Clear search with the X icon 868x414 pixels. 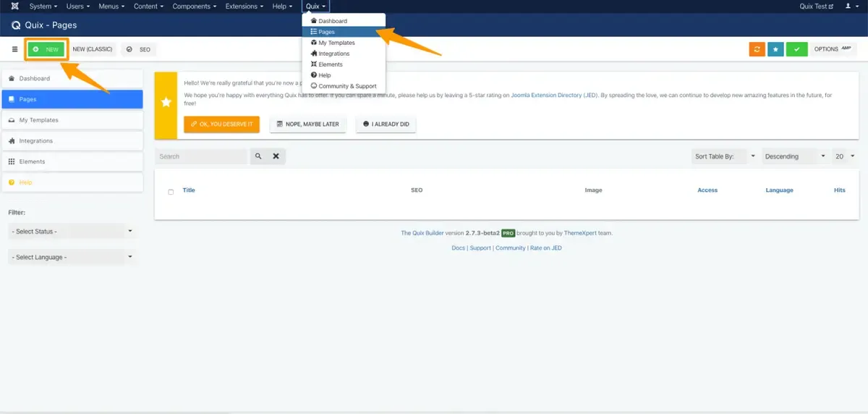[x=276, y=156]
